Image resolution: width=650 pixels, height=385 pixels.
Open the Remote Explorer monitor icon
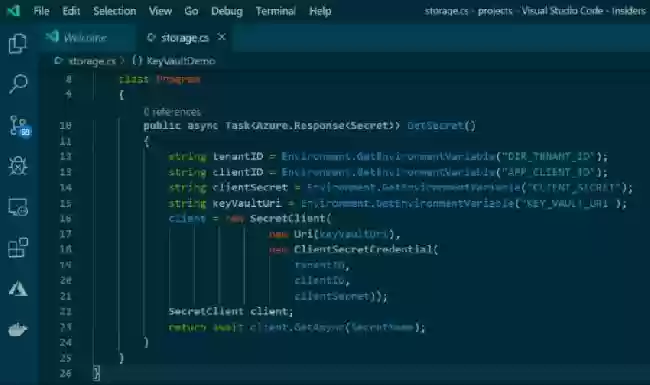[x=18, y=206]
